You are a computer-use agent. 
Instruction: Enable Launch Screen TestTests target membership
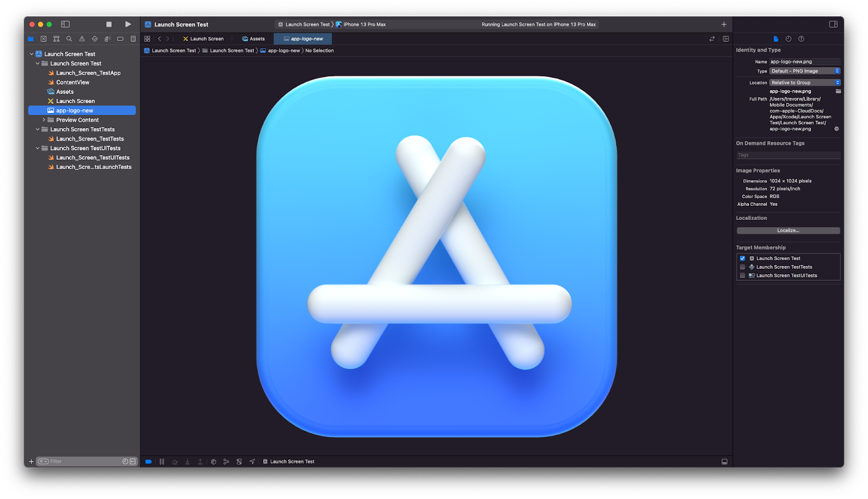743,267
